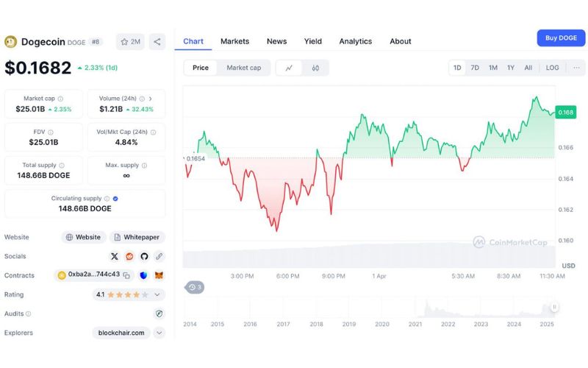Image resolution: width=588 pixels, height=368 pixels.
Task: Switch chart to Market cap view
Action: pos(243,68)
